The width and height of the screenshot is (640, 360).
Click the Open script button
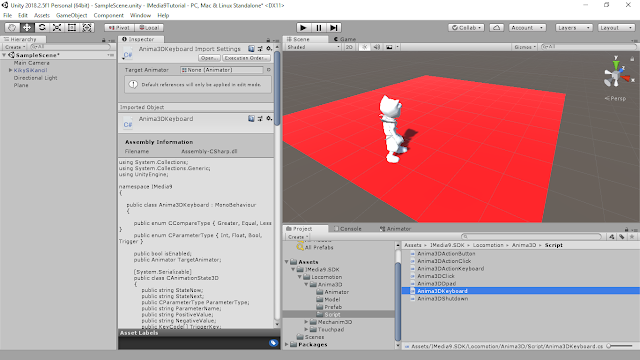pyautogui.click(x=210, y=58)
